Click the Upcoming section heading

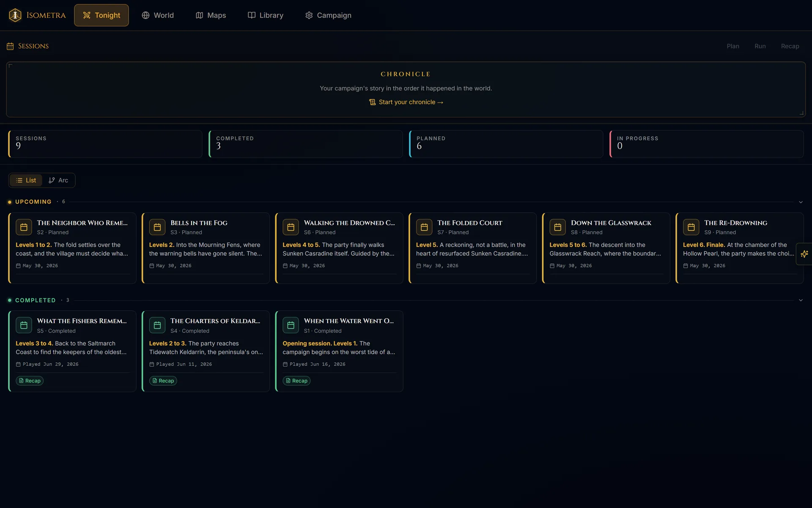33,202
